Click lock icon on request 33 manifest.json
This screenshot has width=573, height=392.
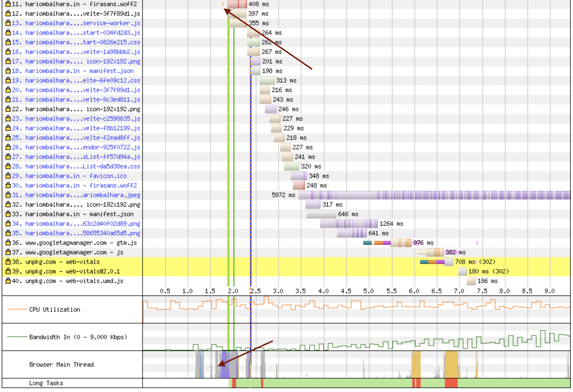(x=8, y=214)
